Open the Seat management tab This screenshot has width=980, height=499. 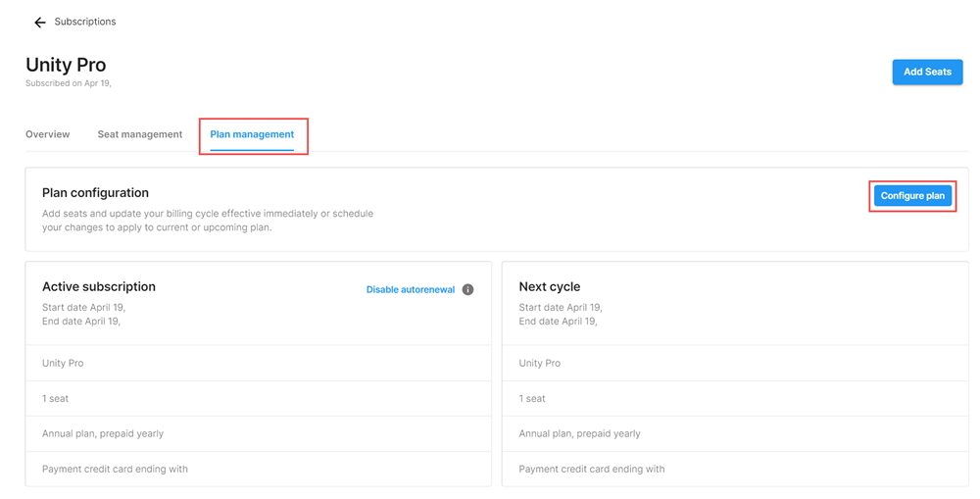pos(140,134)
